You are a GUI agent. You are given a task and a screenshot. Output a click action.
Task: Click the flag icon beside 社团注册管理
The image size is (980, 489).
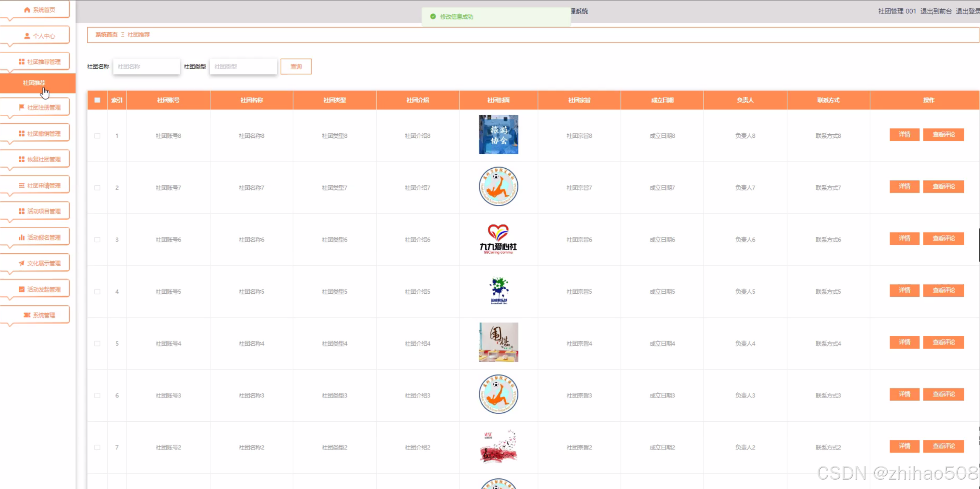click(22, 107)
